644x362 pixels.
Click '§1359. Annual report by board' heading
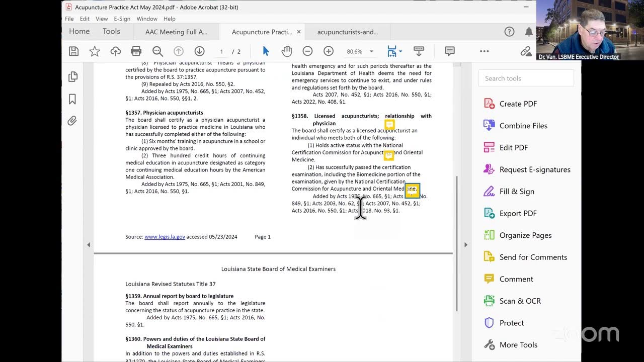pos(179,296)
